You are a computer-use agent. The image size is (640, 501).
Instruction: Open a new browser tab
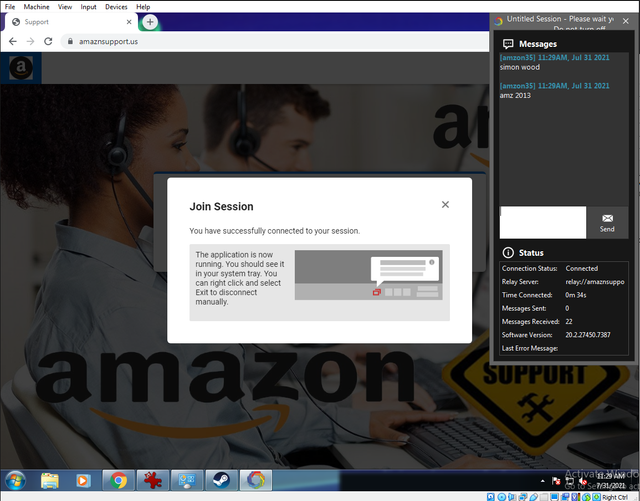click(x=150, y=22)
